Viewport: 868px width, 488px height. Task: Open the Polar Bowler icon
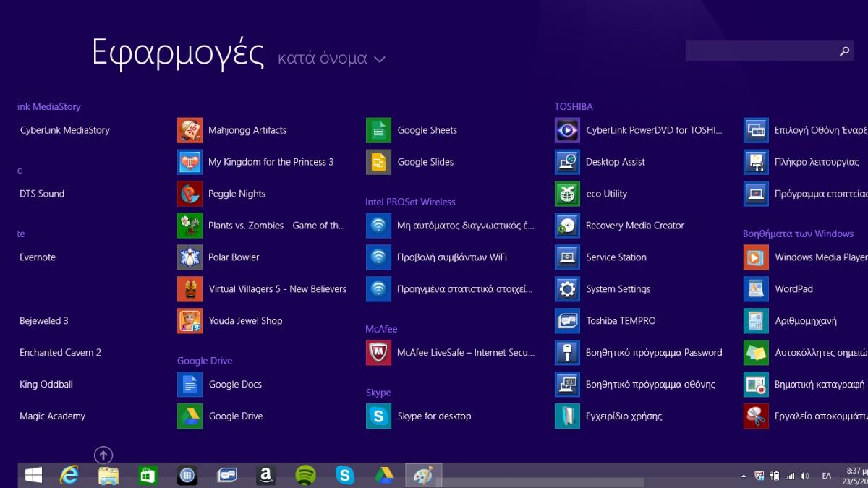(190, 257)
